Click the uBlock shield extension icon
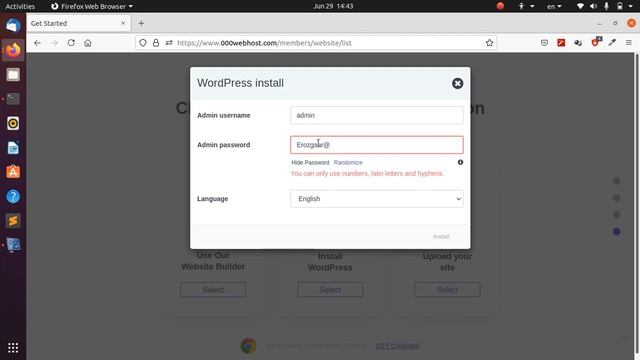Viewport: 640px width, 360px height. tap(596, 42)
